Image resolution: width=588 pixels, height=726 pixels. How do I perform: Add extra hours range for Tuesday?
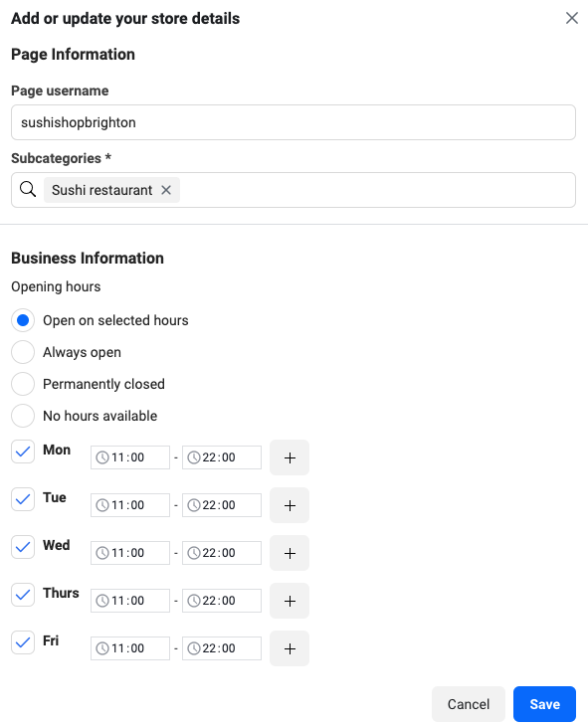point(290,505)
